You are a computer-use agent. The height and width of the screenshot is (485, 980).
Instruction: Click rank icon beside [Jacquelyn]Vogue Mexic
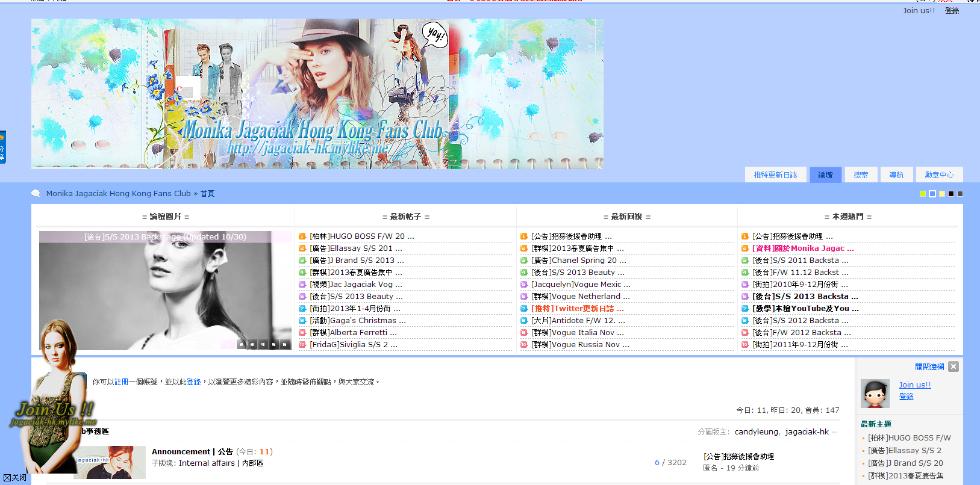tap(524, 285)
